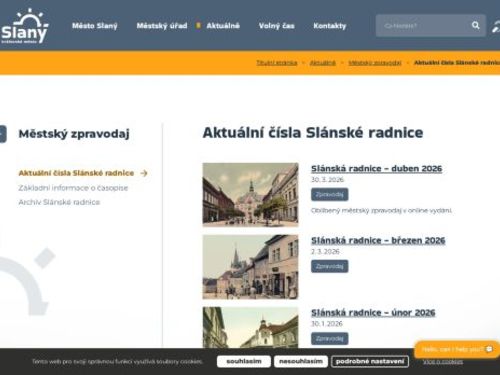Decline cookies with nesouhlasím button

pyautogui.click(x=301, y=361)
